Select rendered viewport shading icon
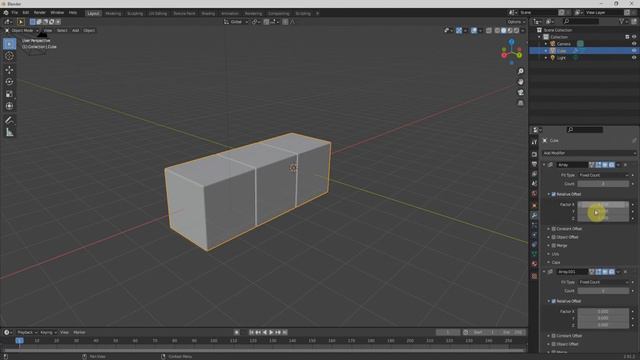The width and height of the screenshot is (640, 360). click(x=516, y=30)
